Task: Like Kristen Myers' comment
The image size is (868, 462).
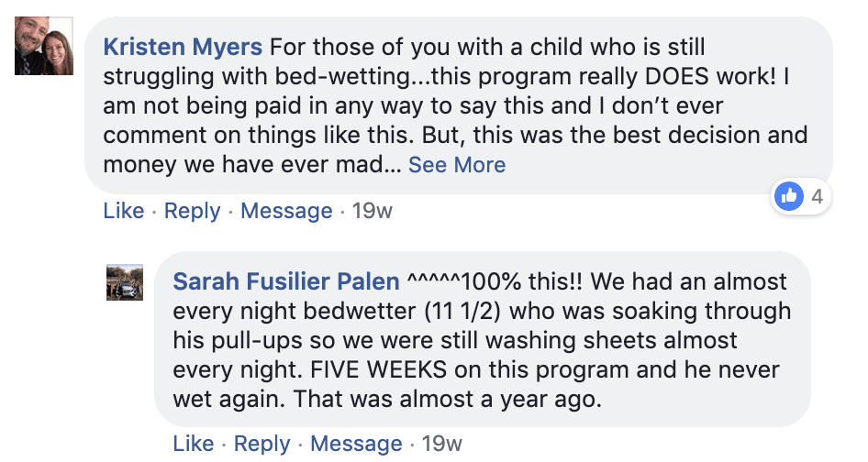Action: click(123, 211)
